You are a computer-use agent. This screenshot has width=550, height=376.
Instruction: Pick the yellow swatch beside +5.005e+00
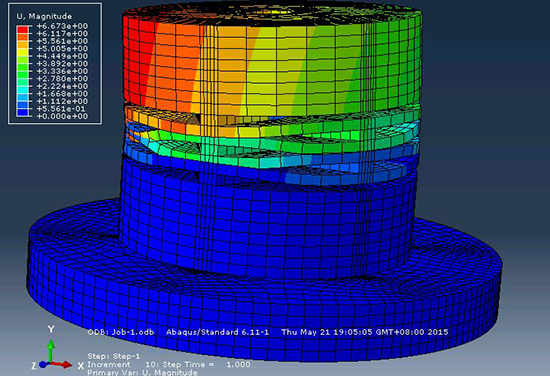[x=22, y=52]
